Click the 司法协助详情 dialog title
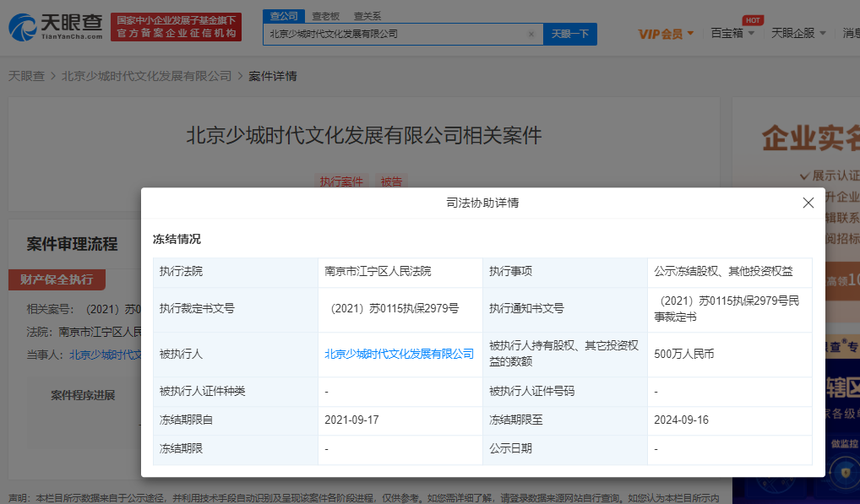 point(482,203)
